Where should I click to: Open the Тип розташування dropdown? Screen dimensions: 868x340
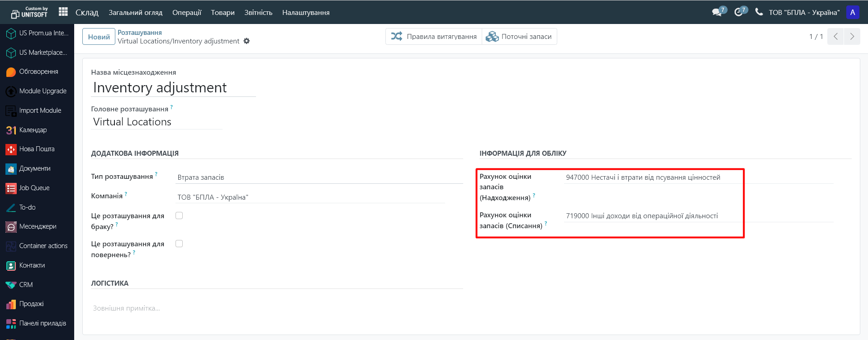click(x=318, y=177)
